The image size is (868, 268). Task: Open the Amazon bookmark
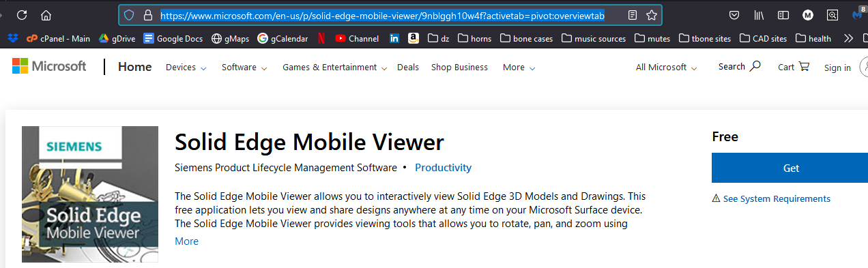[x=414, y=39]
